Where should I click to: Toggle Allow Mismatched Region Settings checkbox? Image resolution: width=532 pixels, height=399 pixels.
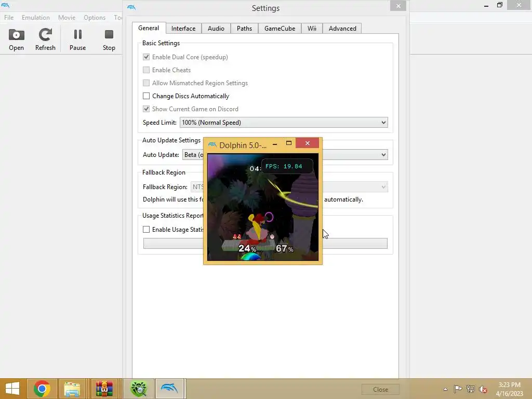[146, 83]
